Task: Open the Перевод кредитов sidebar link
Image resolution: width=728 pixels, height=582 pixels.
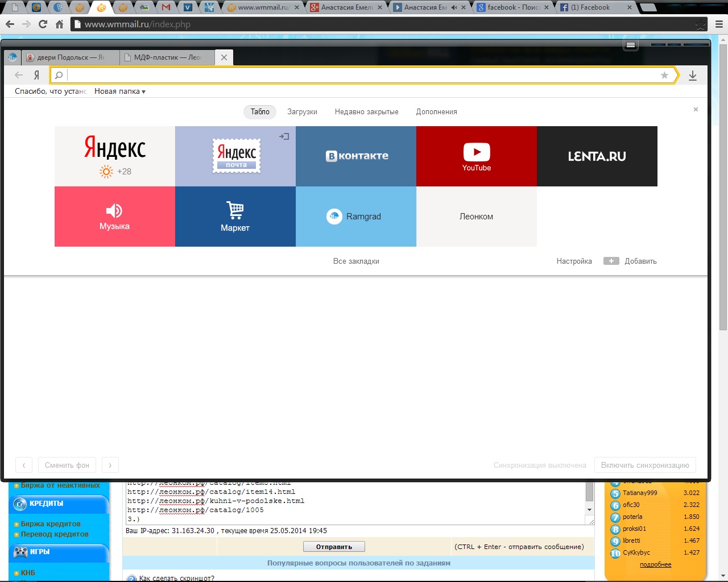Action: click(55, 534)
